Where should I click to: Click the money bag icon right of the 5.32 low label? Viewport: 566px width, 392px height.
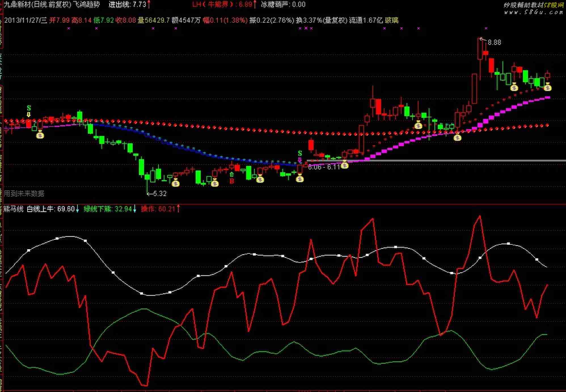[176, 183]
